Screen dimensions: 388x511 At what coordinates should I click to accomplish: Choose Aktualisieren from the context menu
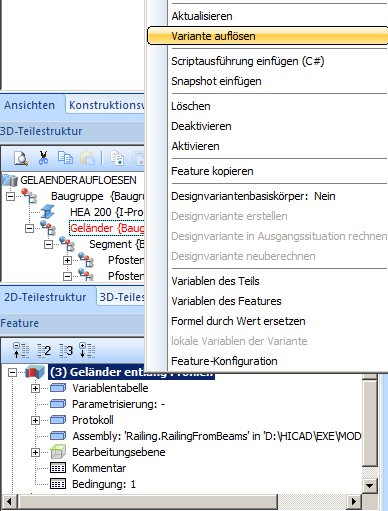202,16
